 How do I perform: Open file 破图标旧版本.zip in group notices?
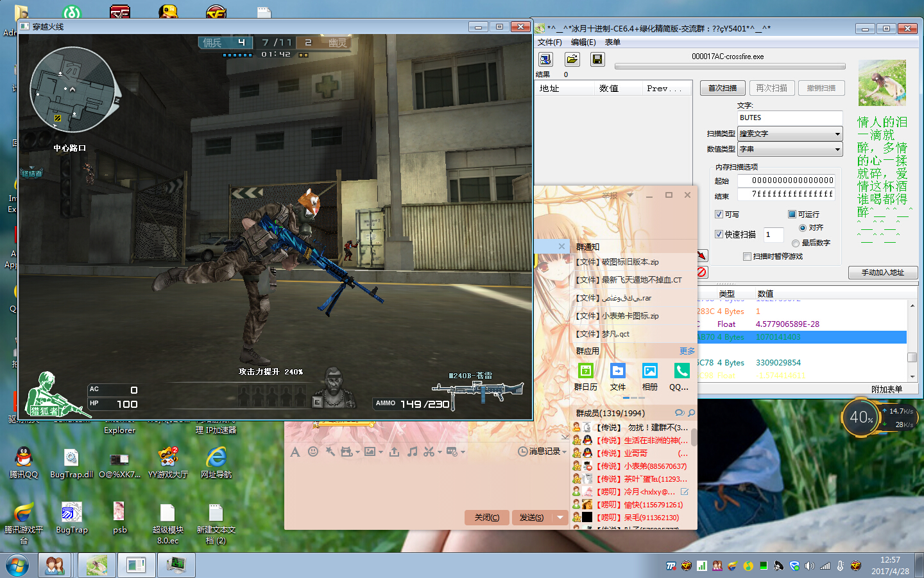coord(618,262)
